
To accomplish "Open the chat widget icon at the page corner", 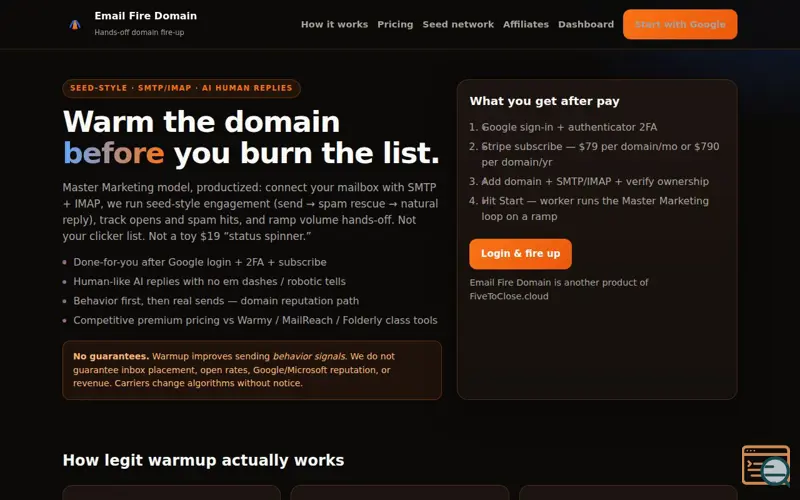I will [x=766, y=465].
